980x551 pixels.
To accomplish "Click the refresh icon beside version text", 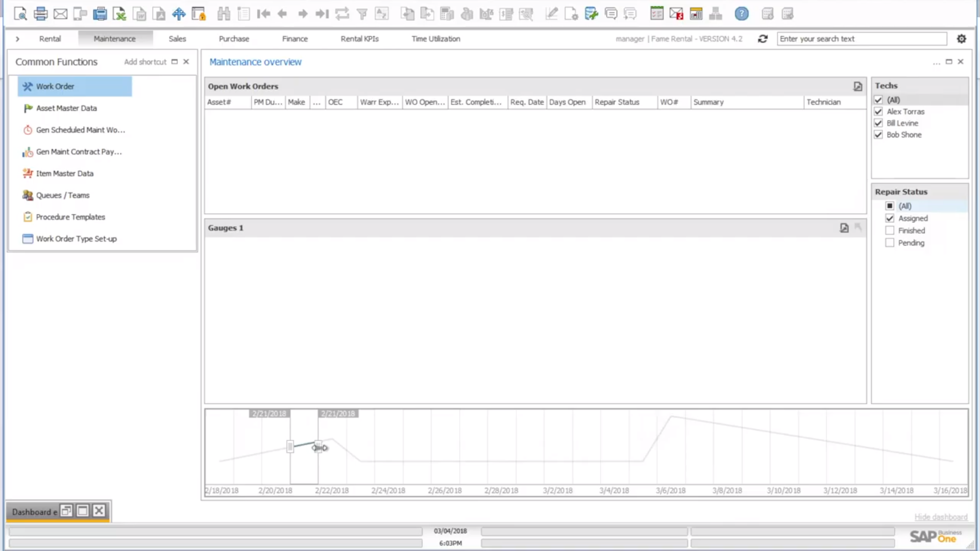I will tap(763, 39).
